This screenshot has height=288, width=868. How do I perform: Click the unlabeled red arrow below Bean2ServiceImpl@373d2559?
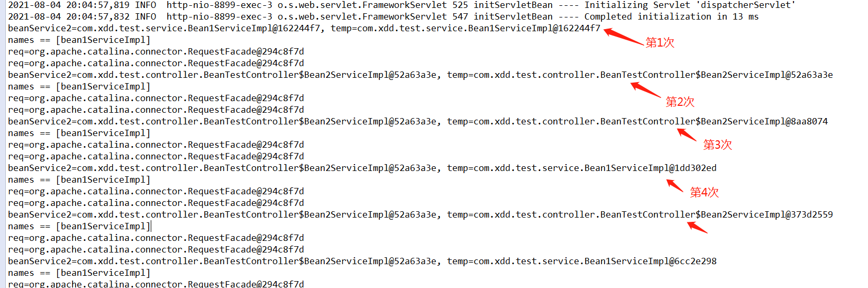pyautogui.click(x=697, y=227)
